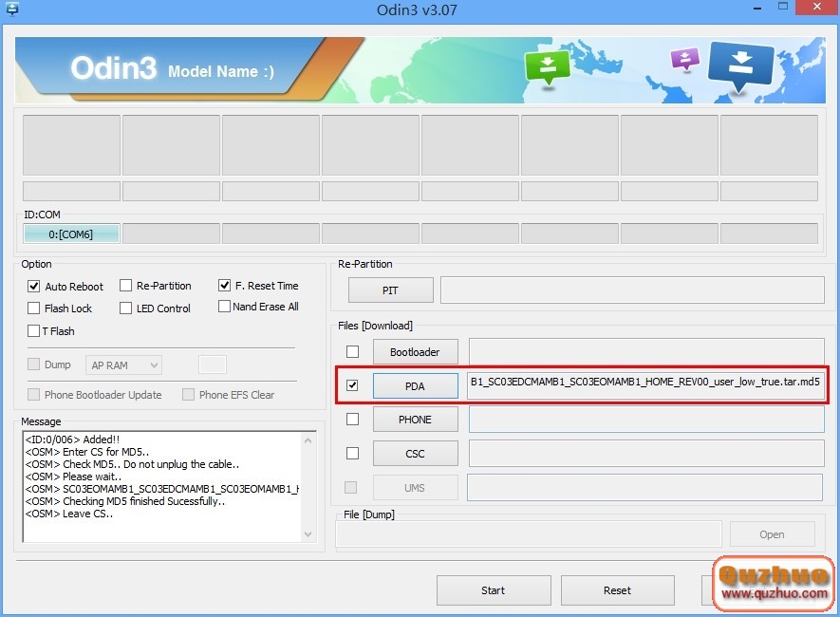The height and width of the screenshot is (617, 840).
Task: Toggle the F. Reset Time checkbox
Action: pos(224,286)
